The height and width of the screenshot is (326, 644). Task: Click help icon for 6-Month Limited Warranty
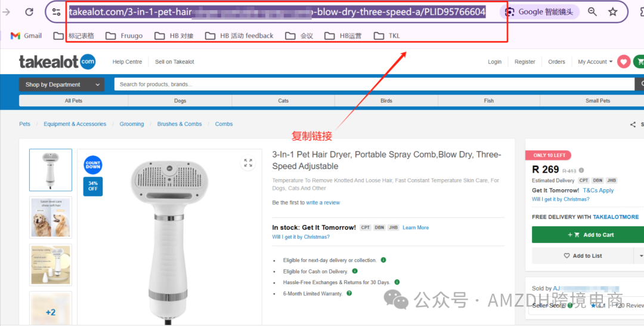pyautogui.click(x=349, y=293)
